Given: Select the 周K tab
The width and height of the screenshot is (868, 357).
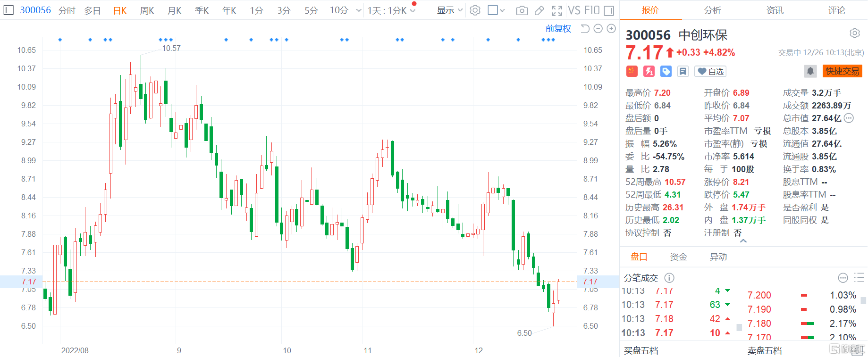Looking at the screenshot, I should [x=147, y=10].
